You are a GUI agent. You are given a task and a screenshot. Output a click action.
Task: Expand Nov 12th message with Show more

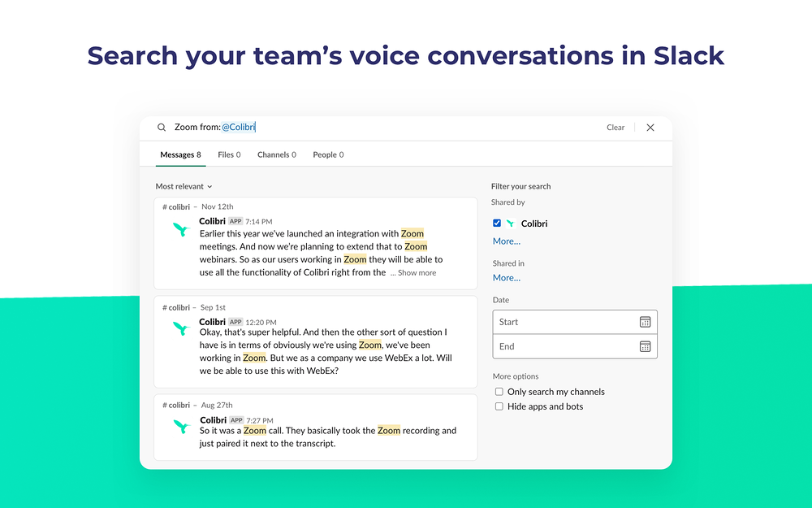click(417, 272)
